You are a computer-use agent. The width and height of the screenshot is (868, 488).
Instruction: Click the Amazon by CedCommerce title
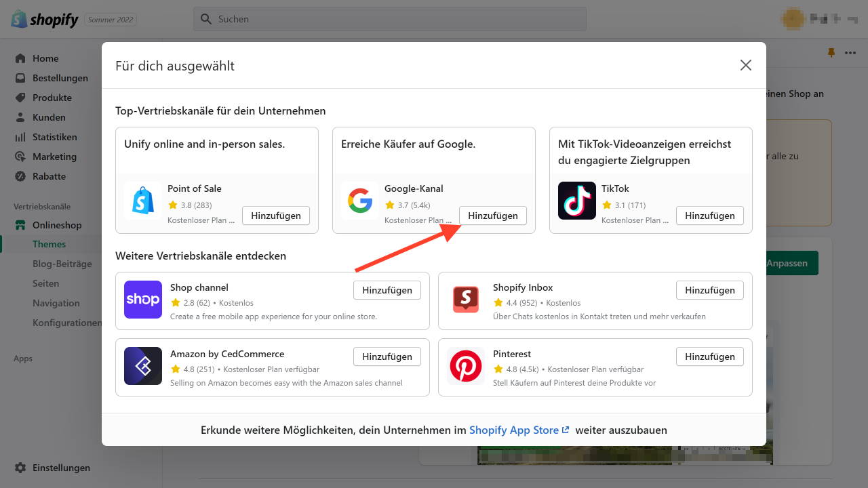click(227, 354)
